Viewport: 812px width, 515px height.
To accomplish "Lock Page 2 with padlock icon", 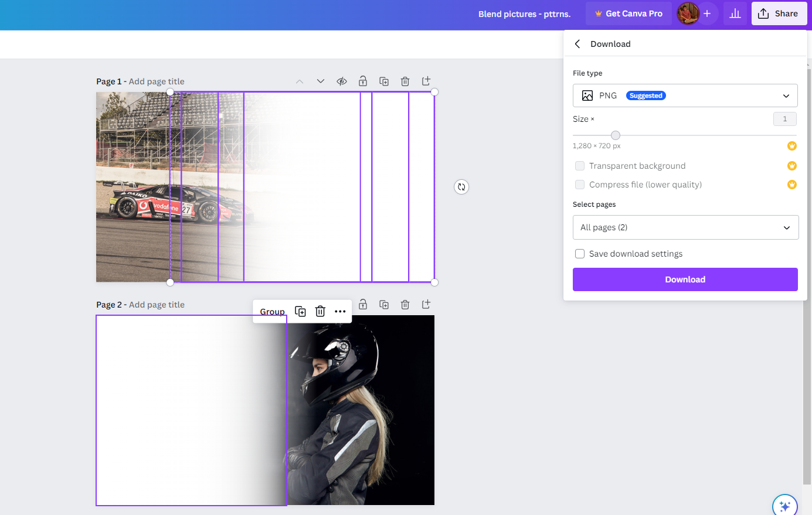I will click(x=363, y=304).
